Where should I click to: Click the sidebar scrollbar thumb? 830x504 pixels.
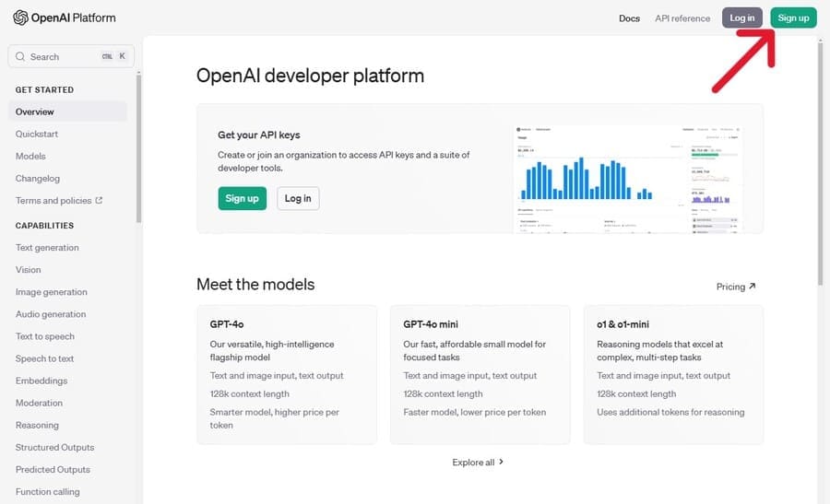[138, 148]
